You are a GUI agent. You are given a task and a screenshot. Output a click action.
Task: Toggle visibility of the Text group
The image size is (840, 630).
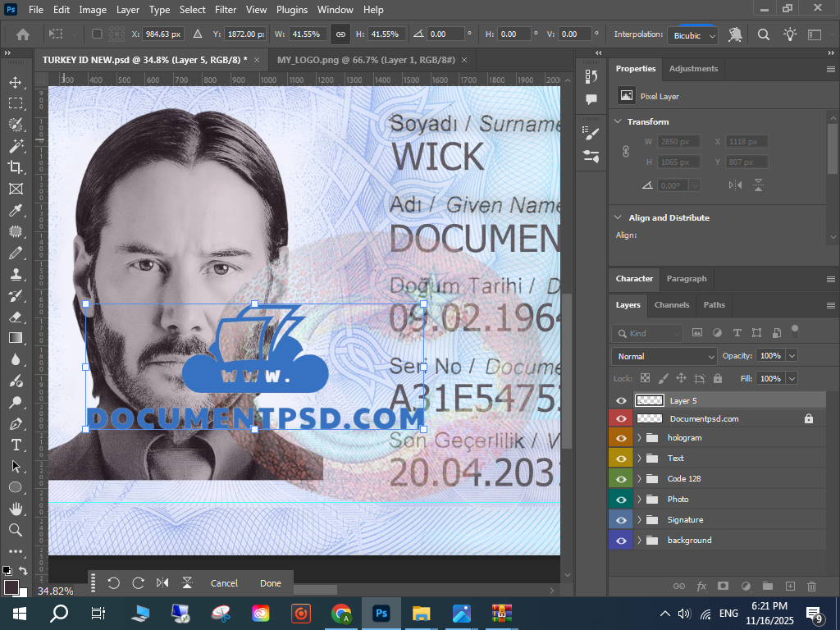[621, 459]
